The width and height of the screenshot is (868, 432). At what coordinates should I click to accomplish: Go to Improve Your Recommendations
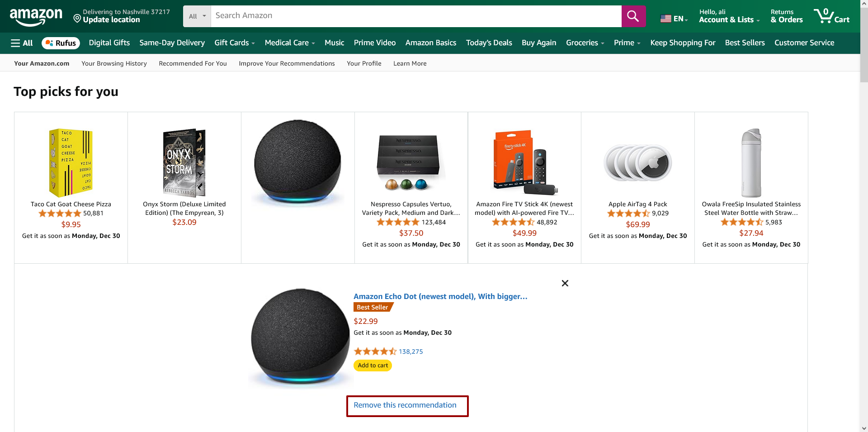coord(287,63)
